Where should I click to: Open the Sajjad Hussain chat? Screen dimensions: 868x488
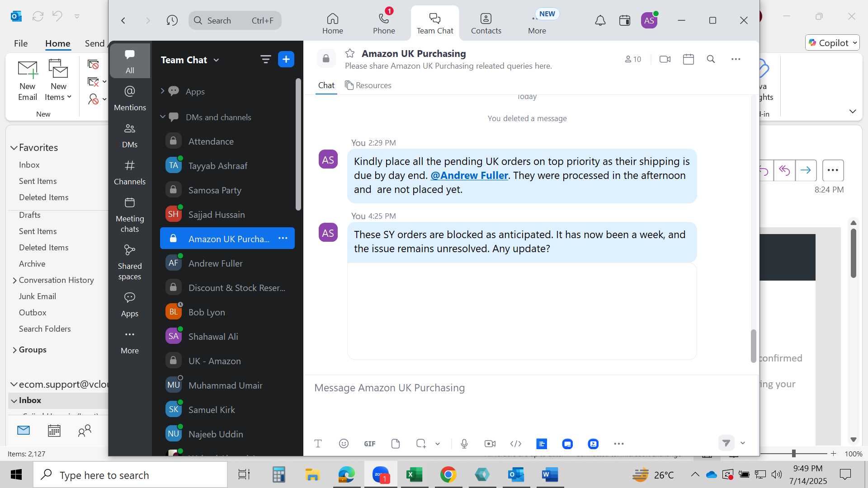(227, 214)
